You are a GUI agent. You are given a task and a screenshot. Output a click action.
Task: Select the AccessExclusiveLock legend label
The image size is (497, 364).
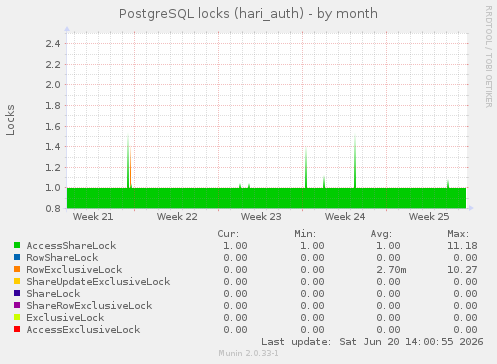(x=83, y=330)
